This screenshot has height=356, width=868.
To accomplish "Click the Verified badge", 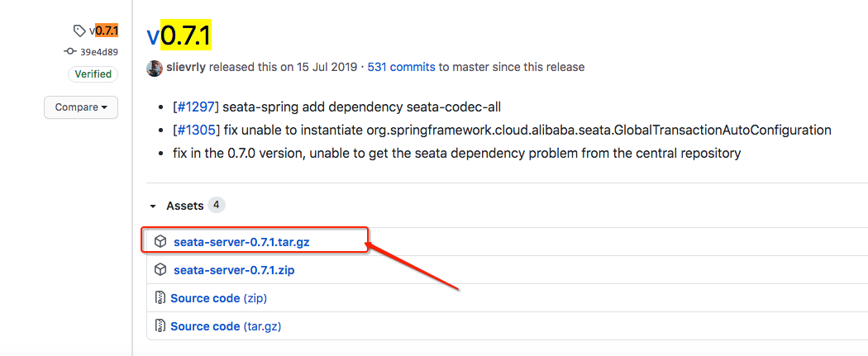I will coord(93,74).
